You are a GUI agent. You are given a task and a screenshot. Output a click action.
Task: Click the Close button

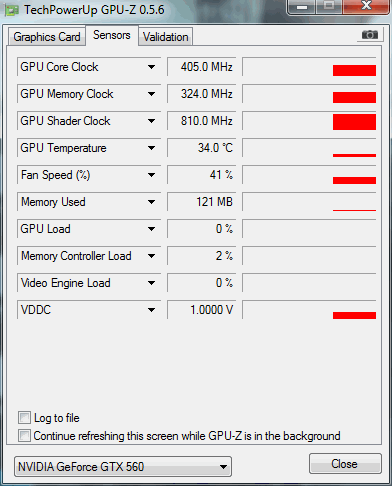pyautogui.click(x=345, y=463)
